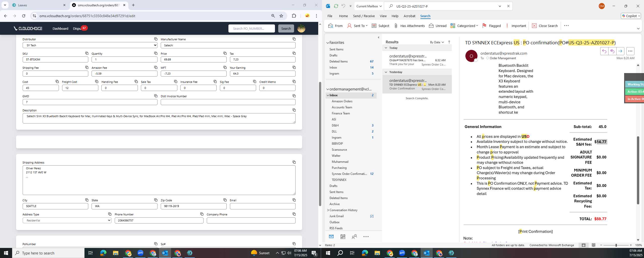Copy the Freight Cost value
Viewport: 644px width, 258px height.
tap(97, 81)
